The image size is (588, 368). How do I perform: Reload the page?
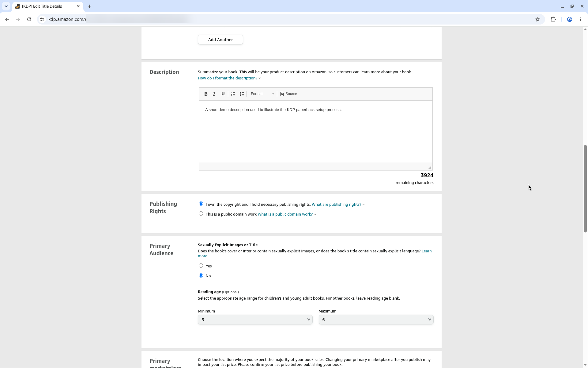point(29,19)
